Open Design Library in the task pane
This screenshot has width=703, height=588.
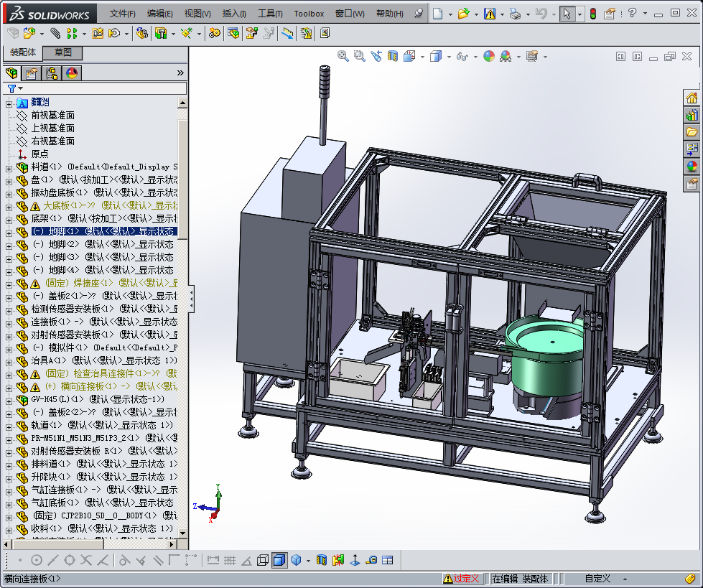pos(692,115)
